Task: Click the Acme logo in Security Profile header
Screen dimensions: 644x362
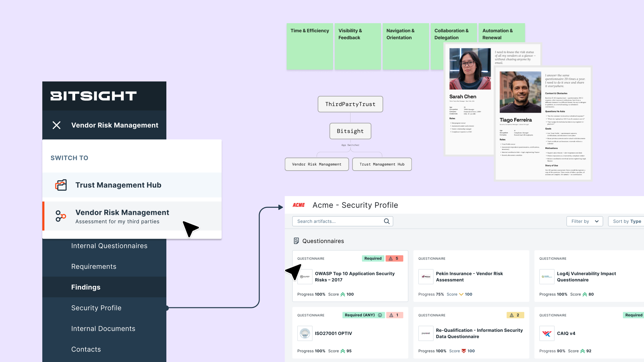Action: click(x=299, y=205)
